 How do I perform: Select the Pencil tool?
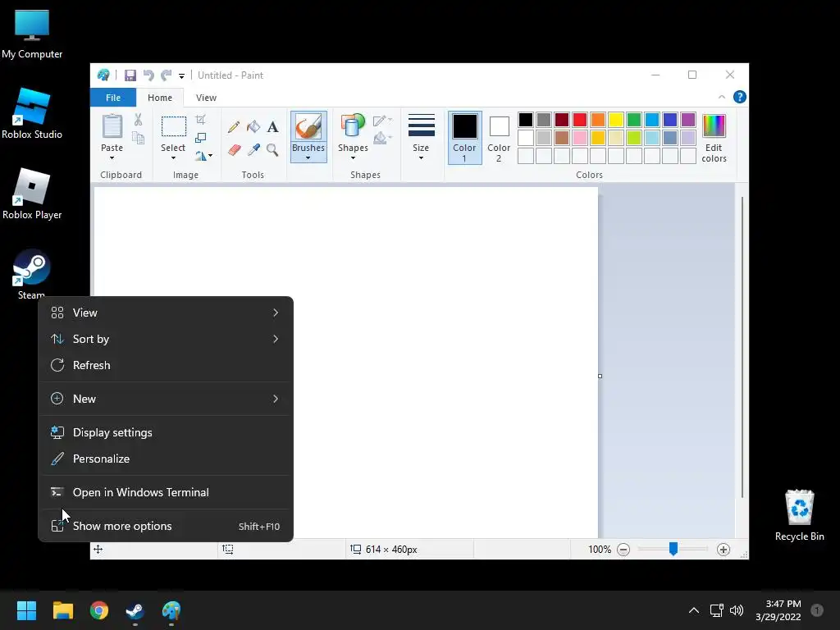[234, 127]
